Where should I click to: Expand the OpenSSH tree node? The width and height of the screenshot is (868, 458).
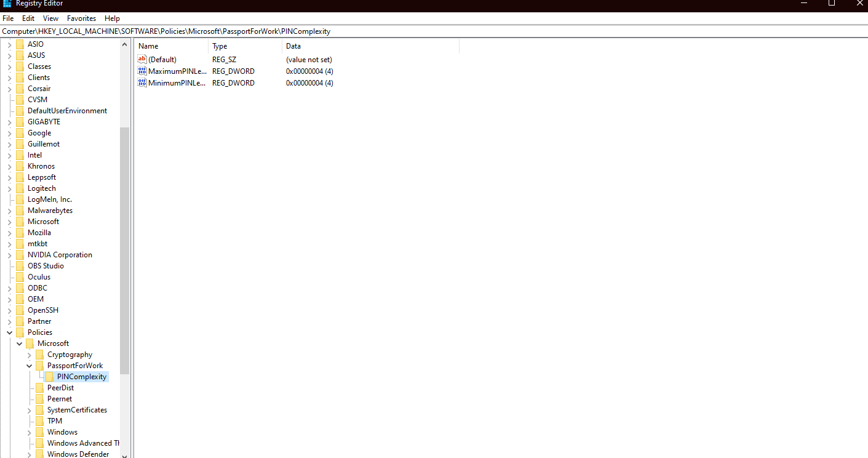pos(10,310)
